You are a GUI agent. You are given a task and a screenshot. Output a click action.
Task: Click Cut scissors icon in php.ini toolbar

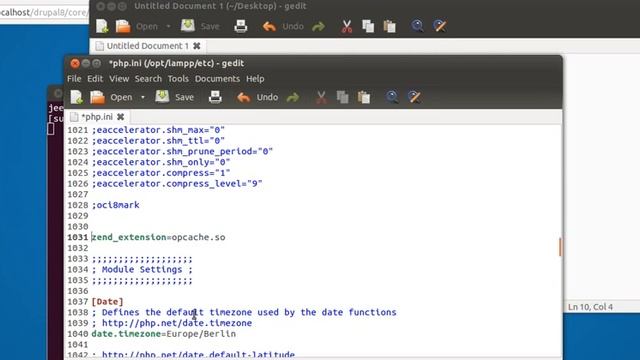(x=321, y=97)
